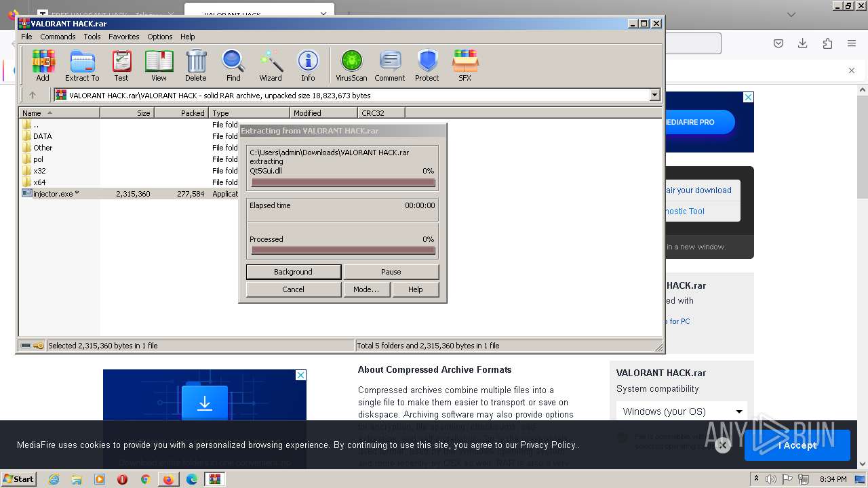This screenshot has height=488, width=868.
Task: Click the Delete trash can icon
Action: pyautogui.click(x=196, y=66)
